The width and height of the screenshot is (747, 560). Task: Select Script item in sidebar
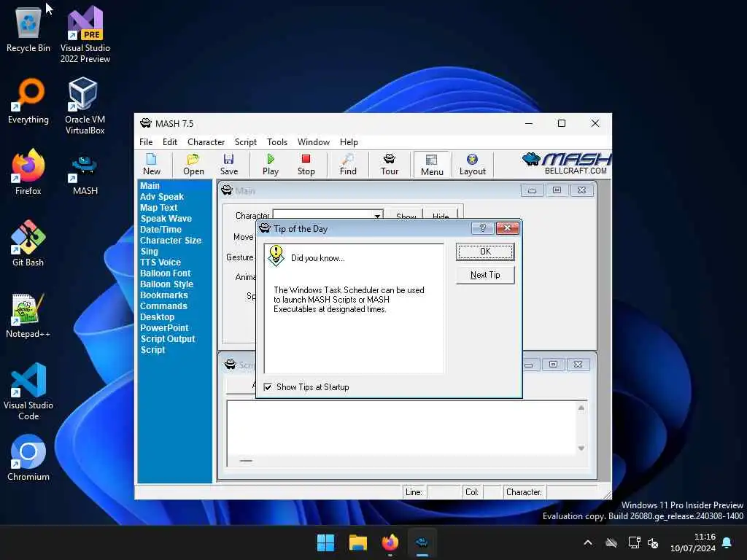coord(152,350)
